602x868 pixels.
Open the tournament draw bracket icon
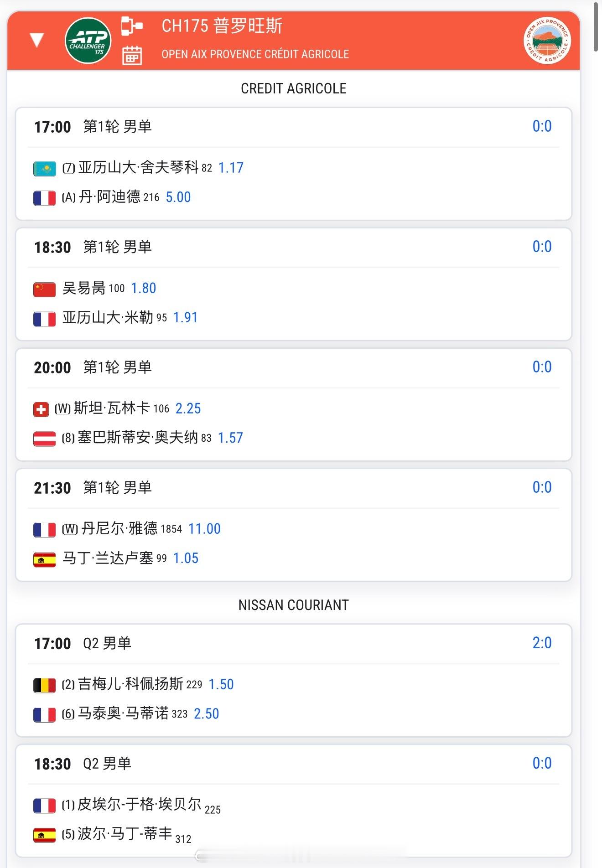132,26
